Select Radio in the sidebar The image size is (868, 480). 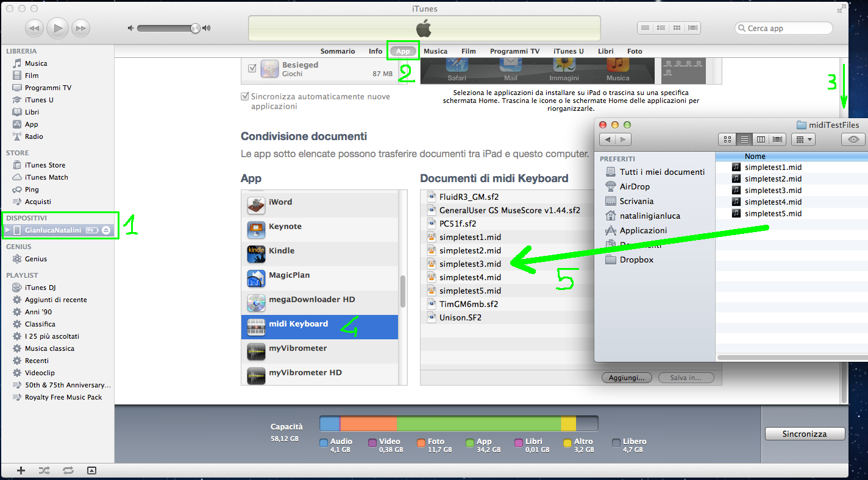click(34, 136)
